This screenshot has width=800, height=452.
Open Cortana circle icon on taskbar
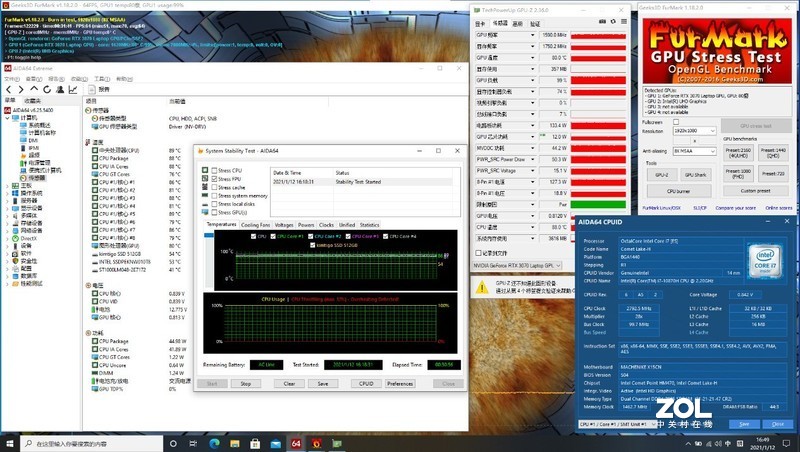(x=173, y=443)
